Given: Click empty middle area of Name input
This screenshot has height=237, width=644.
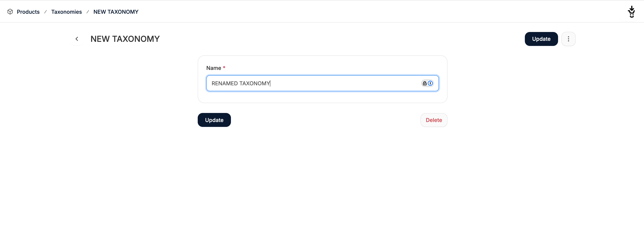Looking at the screenshot, I should [x=345, y=83].
